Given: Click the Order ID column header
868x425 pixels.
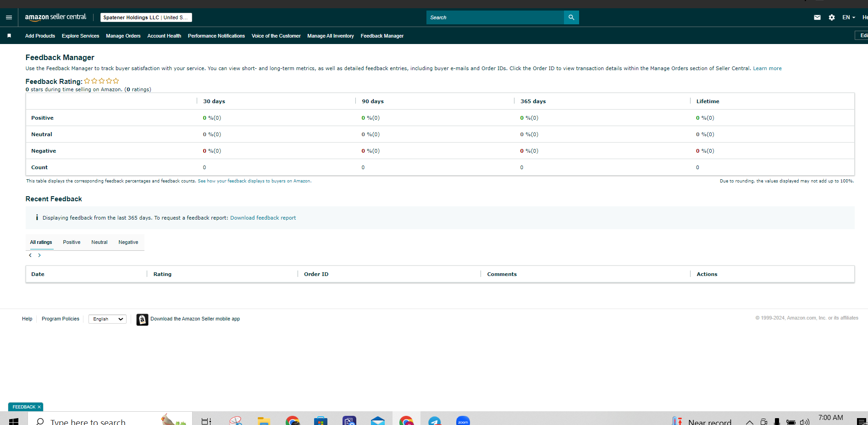Looking at the screenshot, I should coord(316,274).
